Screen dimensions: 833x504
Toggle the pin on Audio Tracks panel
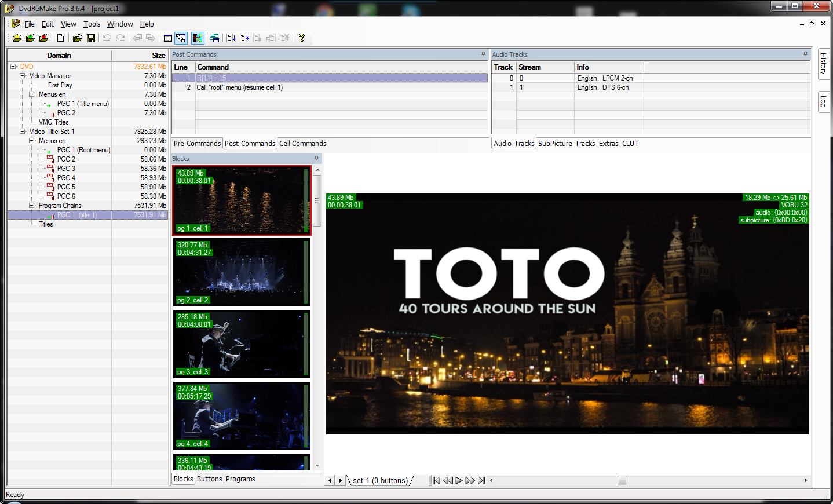pyautogui.click(x=805, y=54)
